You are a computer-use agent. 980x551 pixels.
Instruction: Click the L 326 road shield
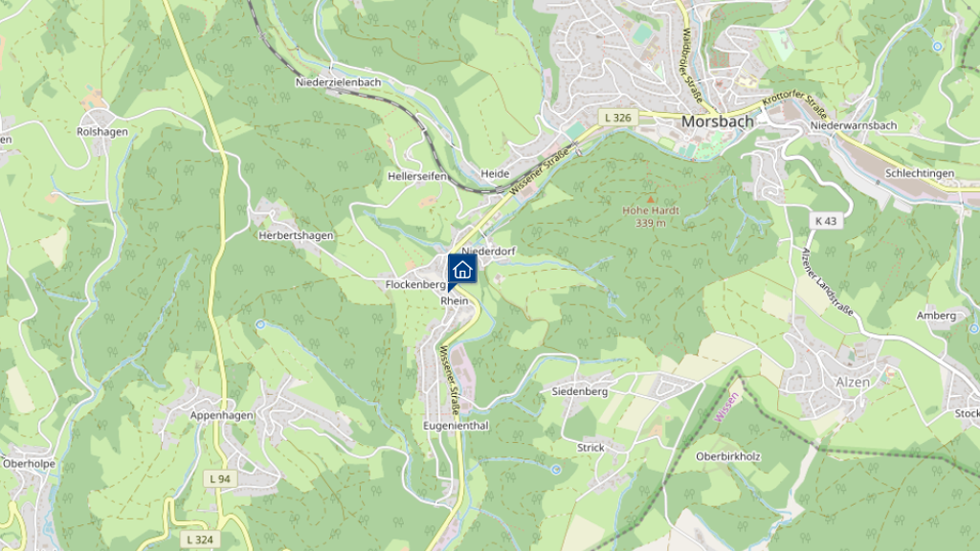pyautogui.click(x=618, y=118)
